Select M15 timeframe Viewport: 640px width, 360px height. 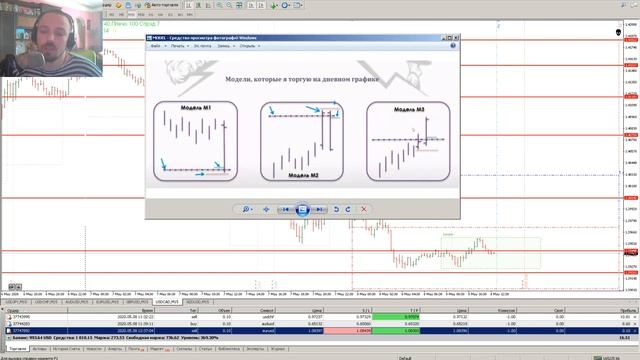coord(131,15)
